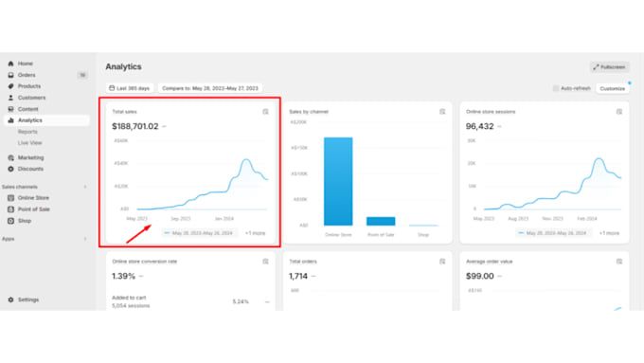Go to Products in the sidebar
644x363 pixels.
[29, 86]
